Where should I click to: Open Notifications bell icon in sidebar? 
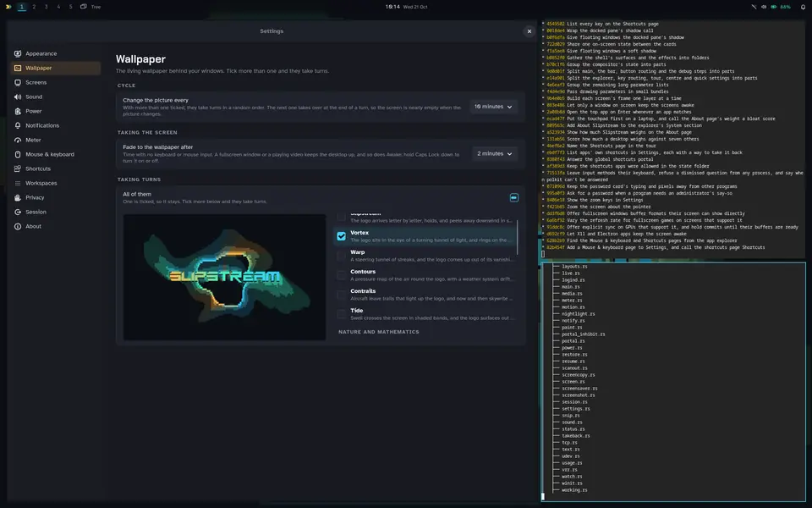[x=18, y=125]
